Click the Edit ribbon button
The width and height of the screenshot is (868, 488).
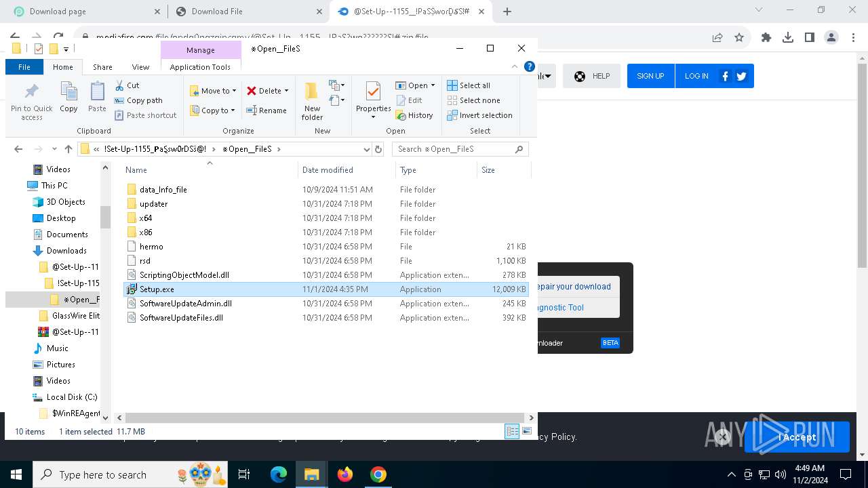(x=409, y=100)
